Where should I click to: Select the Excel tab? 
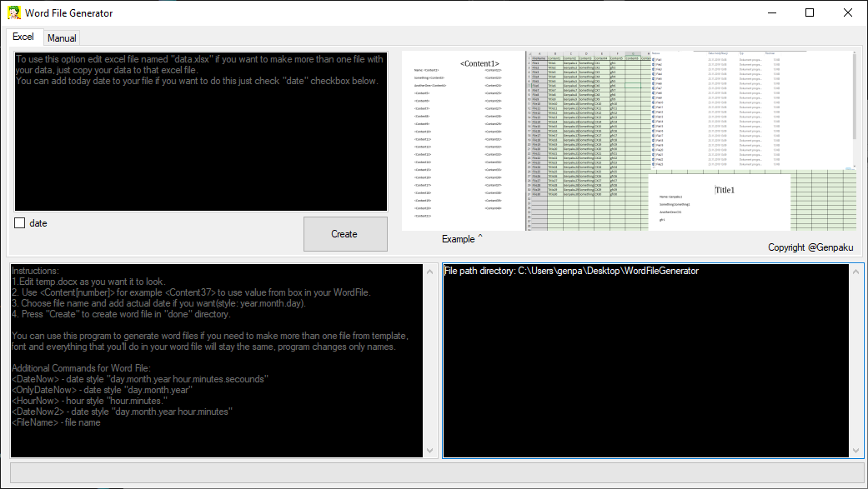23,37
